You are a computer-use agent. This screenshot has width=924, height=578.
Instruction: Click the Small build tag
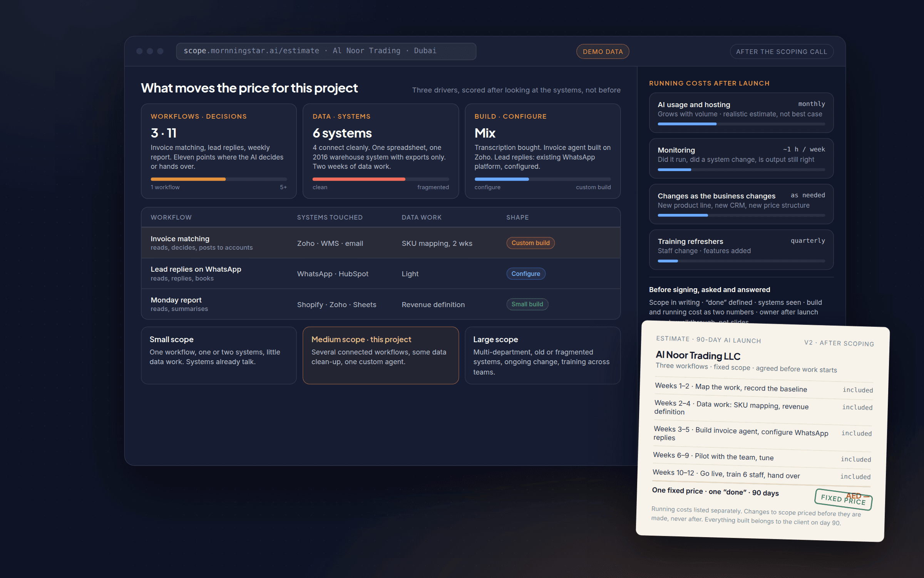pos(527,304)
